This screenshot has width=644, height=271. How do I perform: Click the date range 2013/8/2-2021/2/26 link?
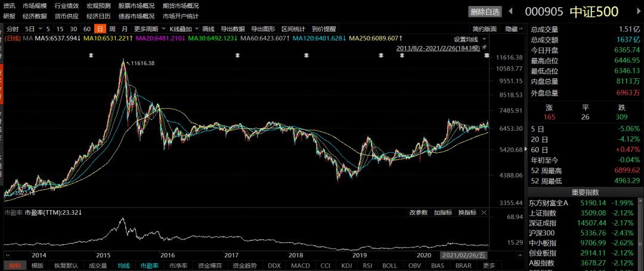point(438,48)
